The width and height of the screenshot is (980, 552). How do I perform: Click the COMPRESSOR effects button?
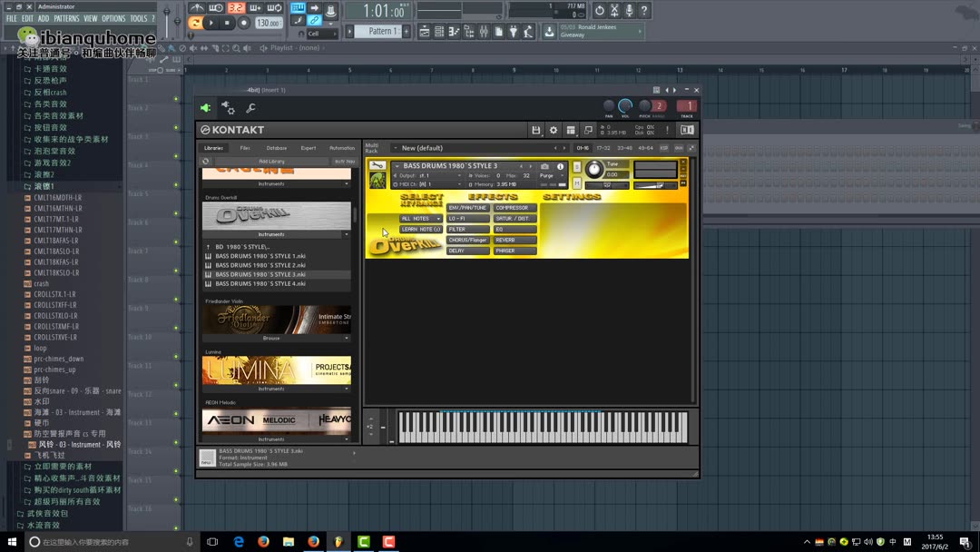[515, 208]
